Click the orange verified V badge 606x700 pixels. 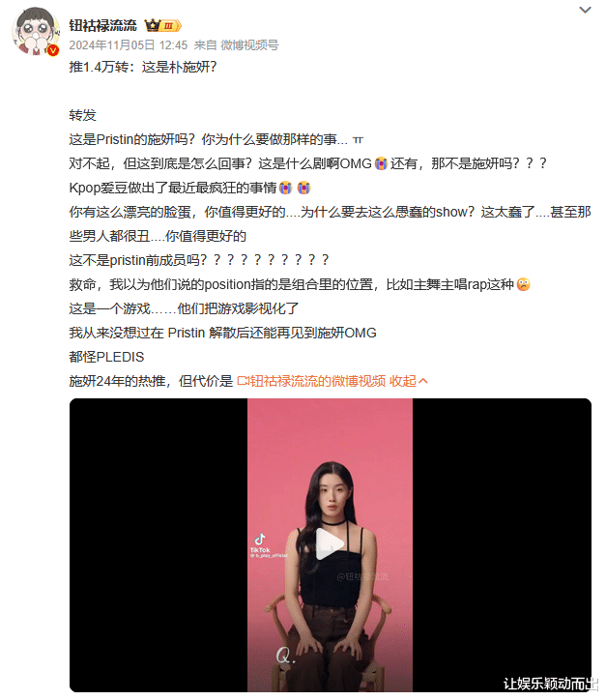[52, 50]
